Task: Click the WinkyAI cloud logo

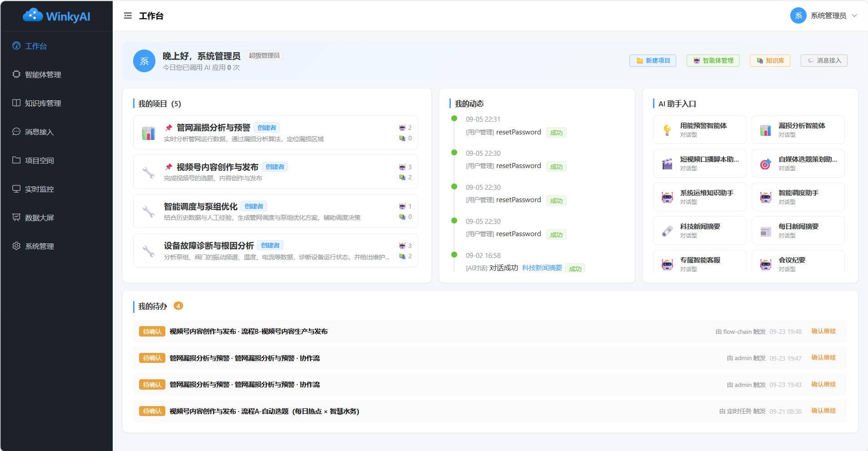Action: click(x=56, y=16)
